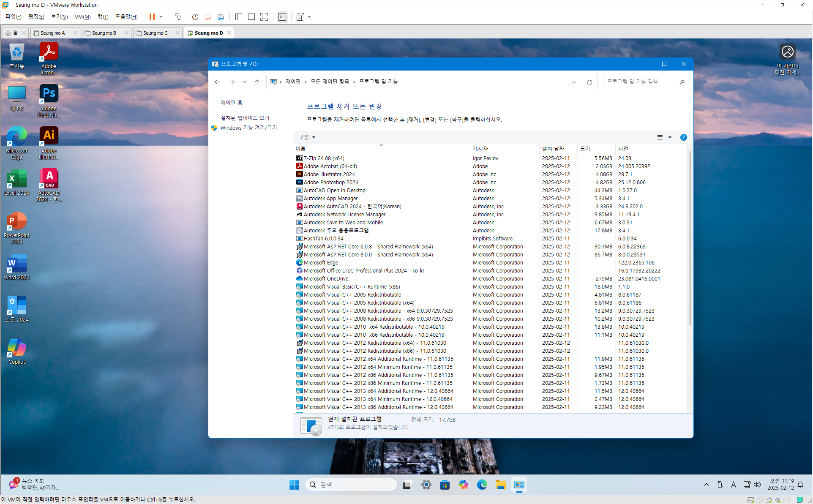Viewport: 813px width, 504px height.
Task: Click the take snapshot toolbar icon
Action: click(x=195, y=17)
